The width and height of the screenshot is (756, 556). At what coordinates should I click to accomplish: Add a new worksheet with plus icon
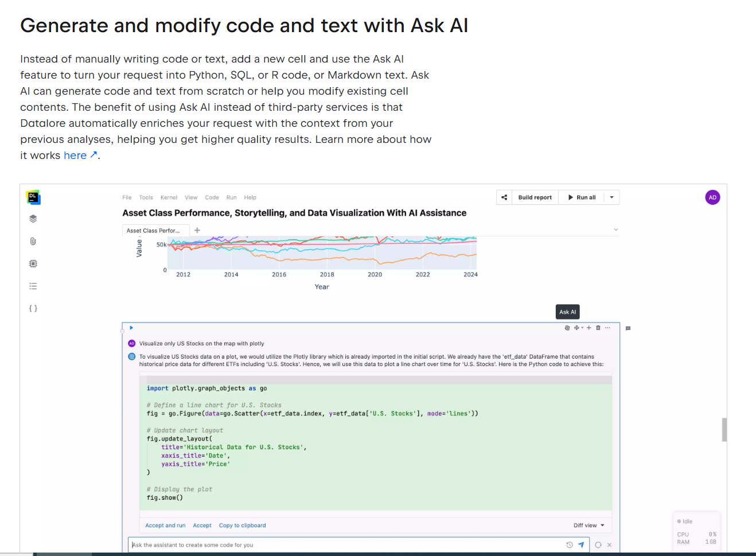[x=197, y=230]
